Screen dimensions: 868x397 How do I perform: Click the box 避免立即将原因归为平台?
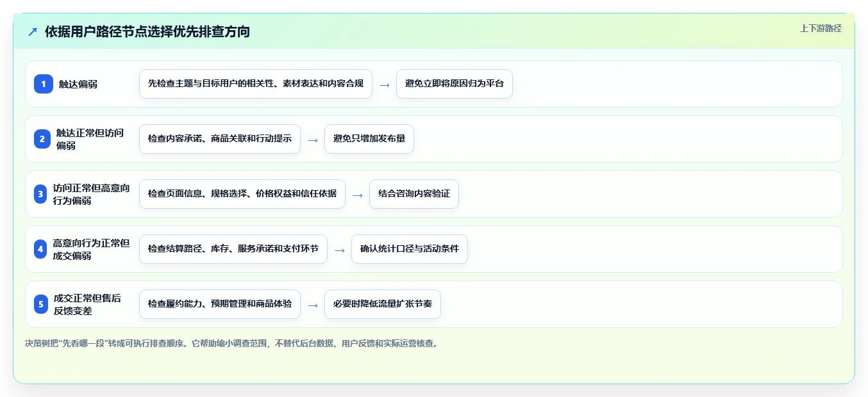455,84
